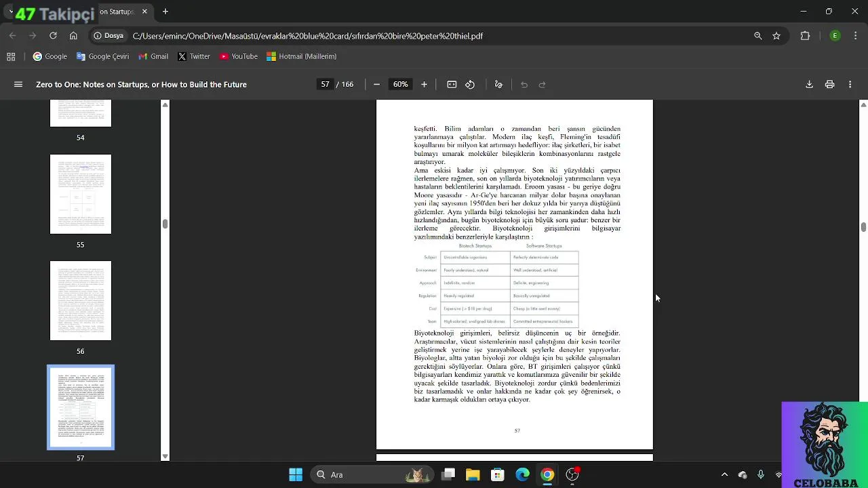The width and height of the screenshot is (868, 488).
Task: Toggle the PDF sidebar hamburger menu
Action: (18, 85)
